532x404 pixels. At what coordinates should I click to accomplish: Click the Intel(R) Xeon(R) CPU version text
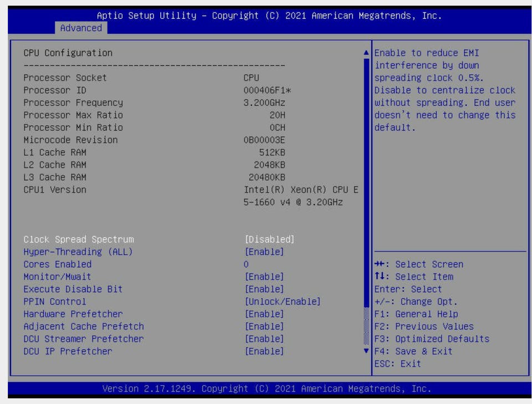[301, 196]
